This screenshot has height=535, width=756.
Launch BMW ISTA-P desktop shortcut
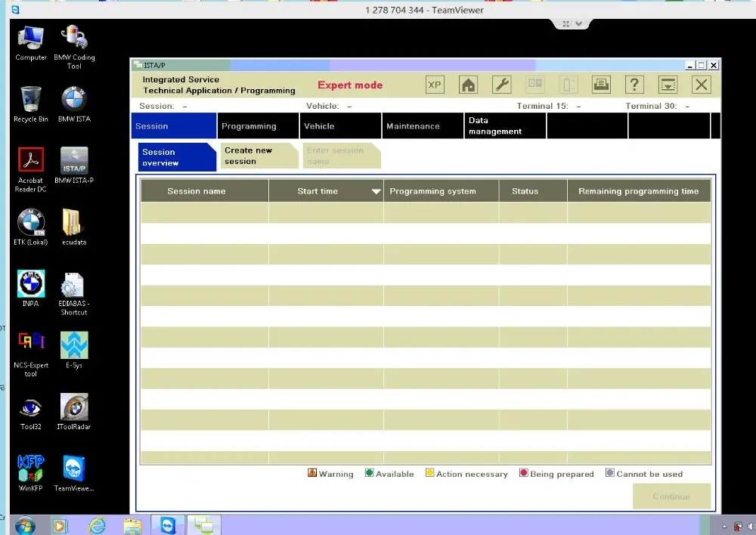(x=74, y=165)
